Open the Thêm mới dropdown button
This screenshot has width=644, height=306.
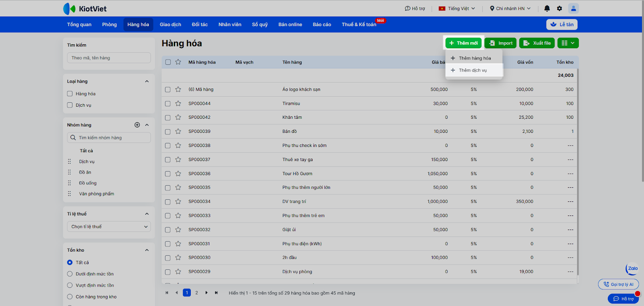click(463, 43)
